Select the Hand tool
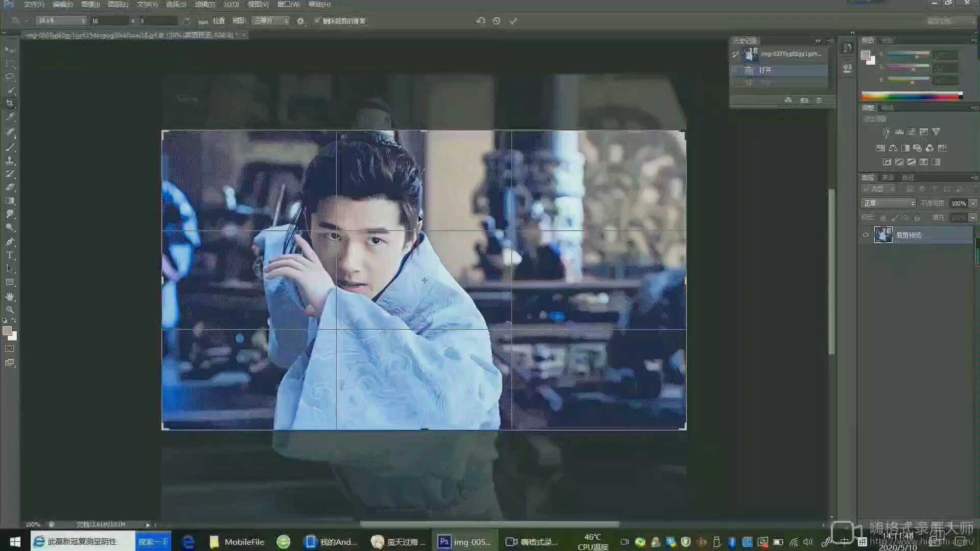This screenshot has width=980, height=551. (10, 296)
